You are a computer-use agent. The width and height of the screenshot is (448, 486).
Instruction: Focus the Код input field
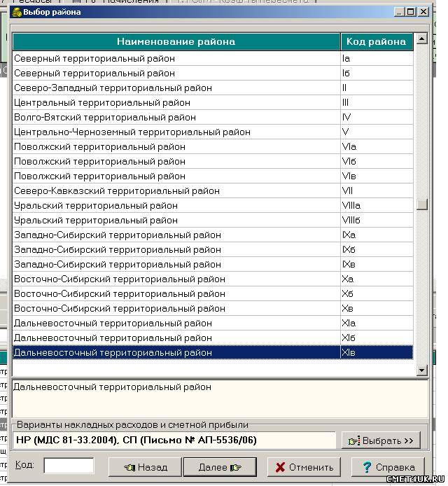click(69, 466)
